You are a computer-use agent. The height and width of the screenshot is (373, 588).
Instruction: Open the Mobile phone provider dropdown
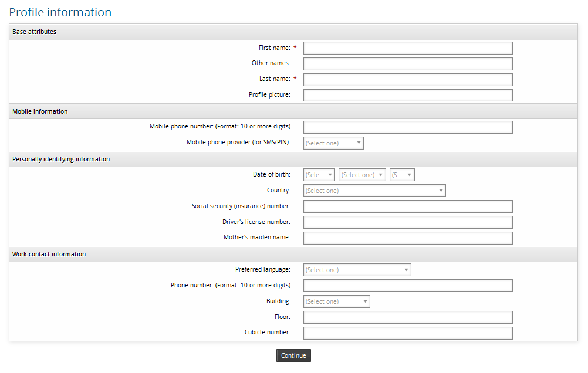pos(333,143)
